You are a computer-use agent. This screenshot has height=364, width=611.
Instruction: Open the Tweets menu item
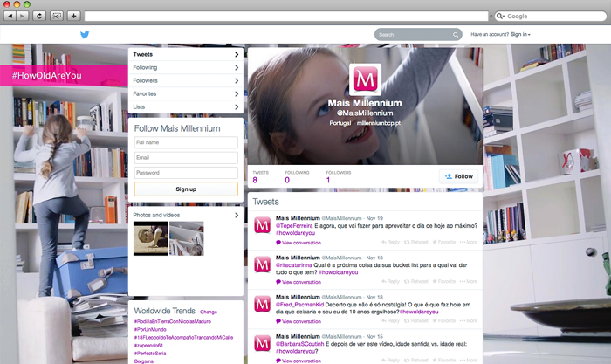pos(186,55)
